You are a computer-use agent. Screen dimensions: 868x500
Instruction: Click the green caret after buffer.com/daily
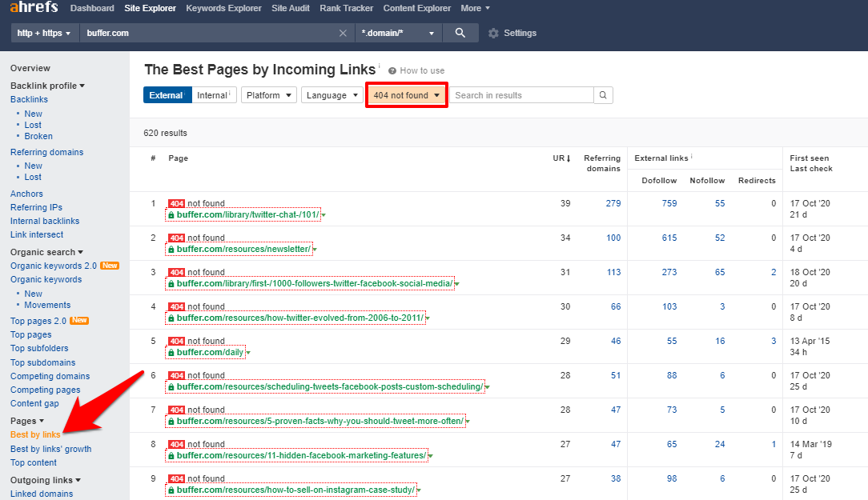click(248, 353)
